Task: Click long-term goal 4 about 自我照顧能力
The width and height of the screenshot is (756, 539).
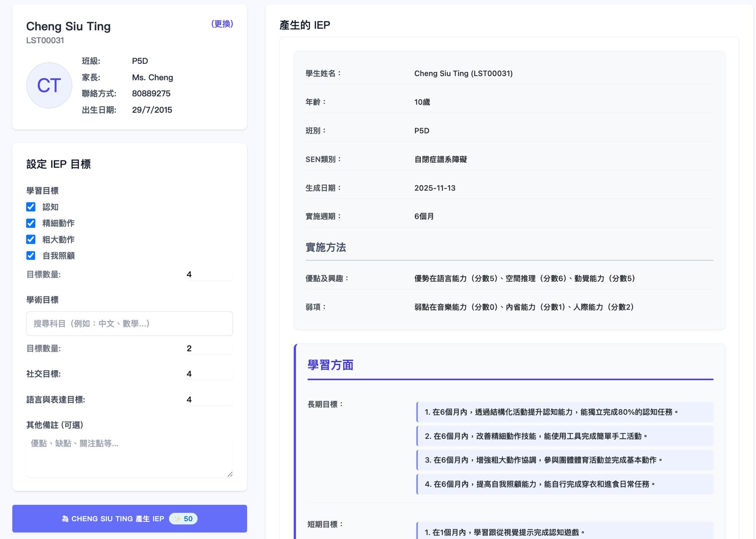Action: 565,484
